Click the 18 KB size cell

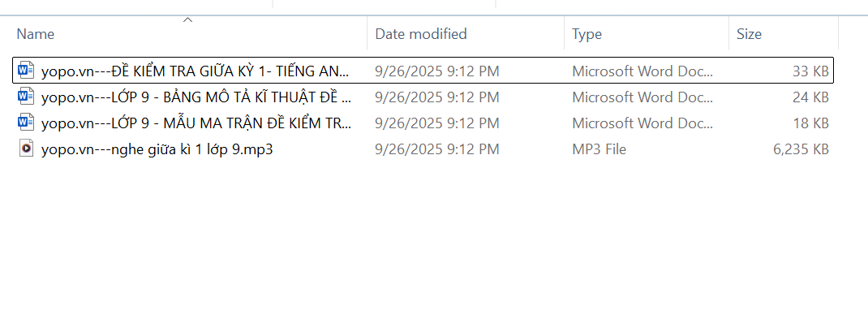810,123
